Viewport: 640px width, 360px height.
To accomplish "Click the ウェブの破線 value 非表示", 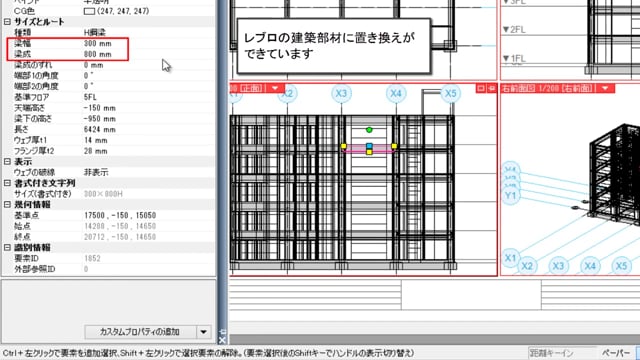I will tap(96, 172).
